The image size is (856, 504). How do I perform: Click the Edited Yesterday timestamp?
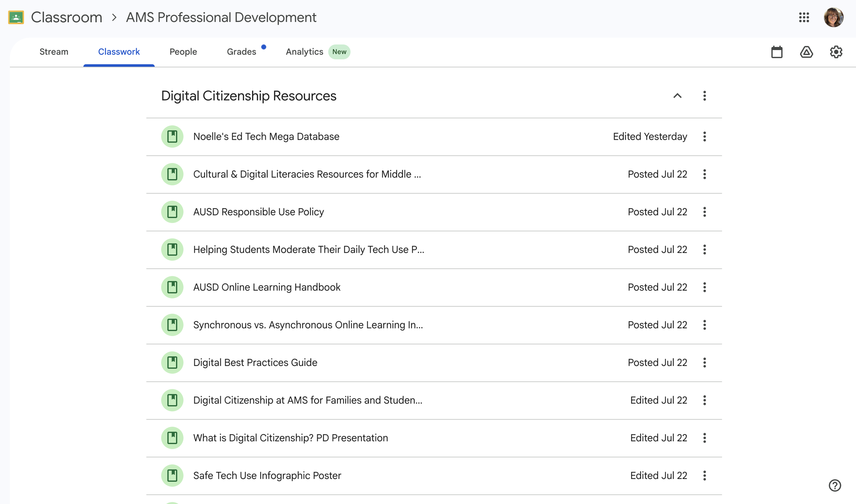pos(650,137)
